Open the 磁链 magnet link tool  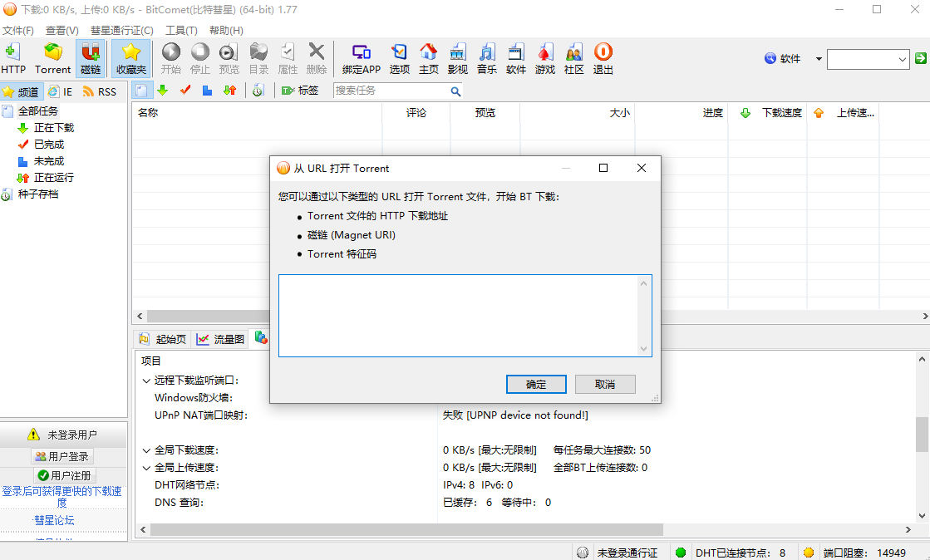(x=90, y=56)
